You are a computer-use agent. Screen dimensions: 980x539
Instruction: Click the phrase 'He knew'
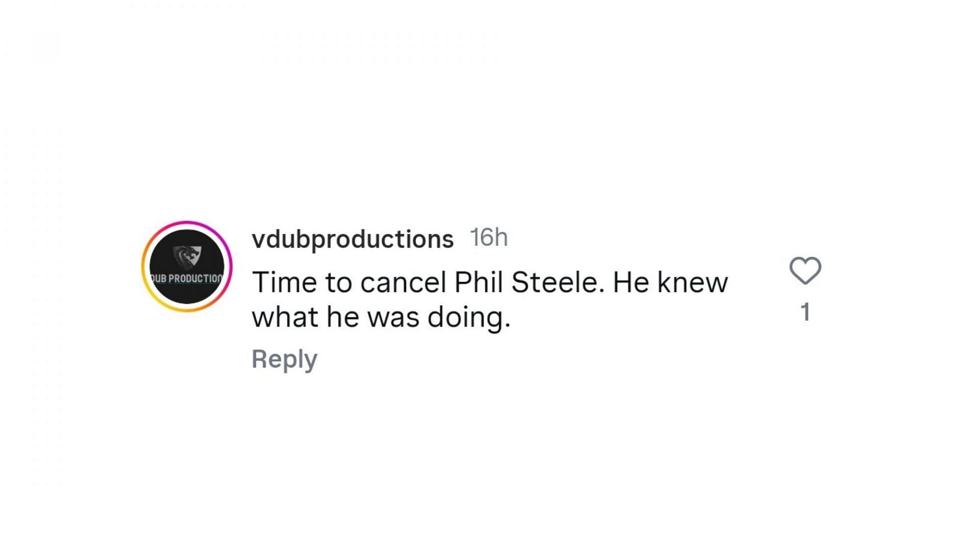pyautogui.click(x=670, y=282)
